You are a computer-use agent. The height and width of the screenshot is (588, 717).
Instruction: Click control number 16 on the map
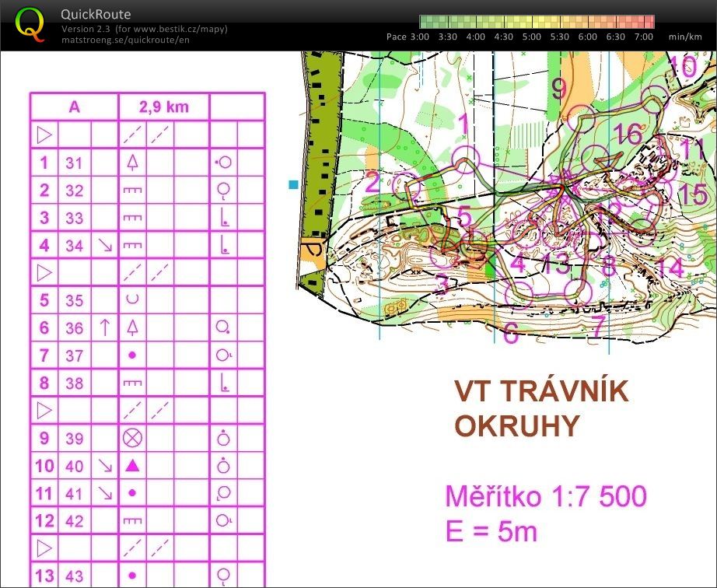628,134
